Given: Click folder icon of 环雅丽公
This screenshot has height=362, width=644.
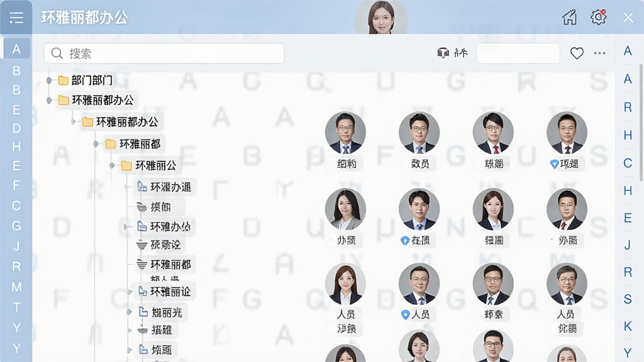Looking at the screenshot, I should (126, 165).
